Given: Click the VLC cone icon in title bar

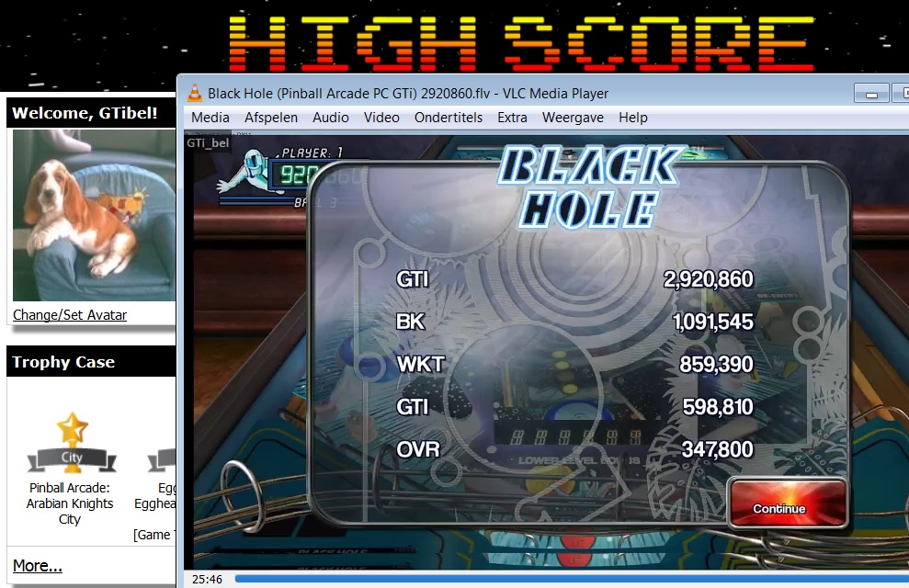Looking at the screenshot, I should 196,94.
